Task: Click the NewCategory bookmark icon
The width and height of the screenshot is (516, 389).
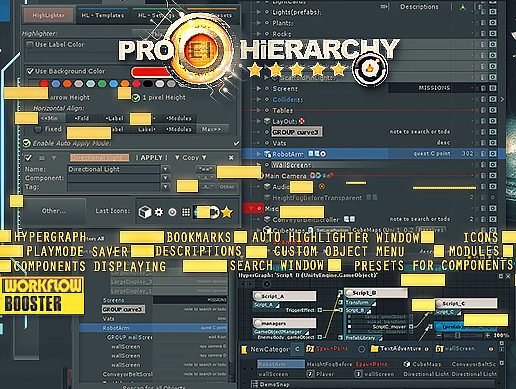Action: 245,349
